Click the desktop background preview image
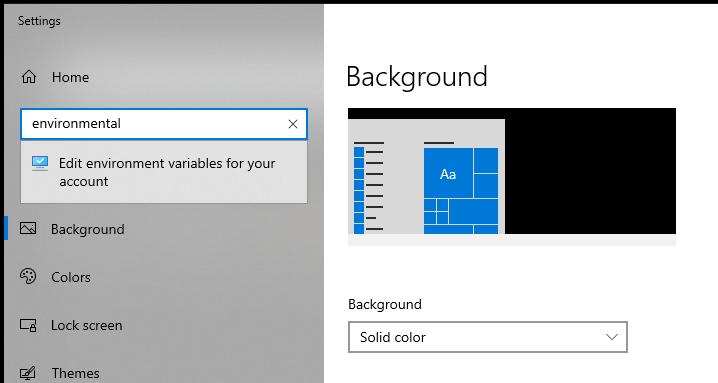The image size is (718, 383). click(x=512, y=177)
